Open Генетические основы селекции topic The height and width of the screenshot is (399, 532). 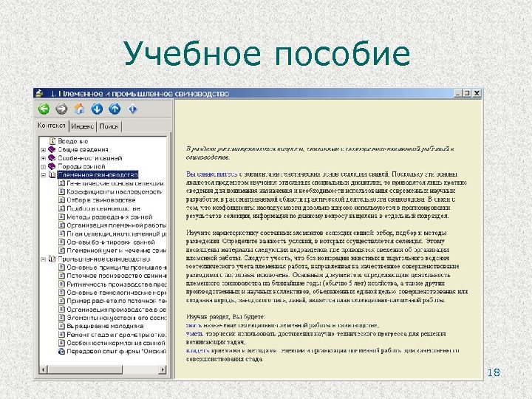pyautogui.click(x=115, y=183)
